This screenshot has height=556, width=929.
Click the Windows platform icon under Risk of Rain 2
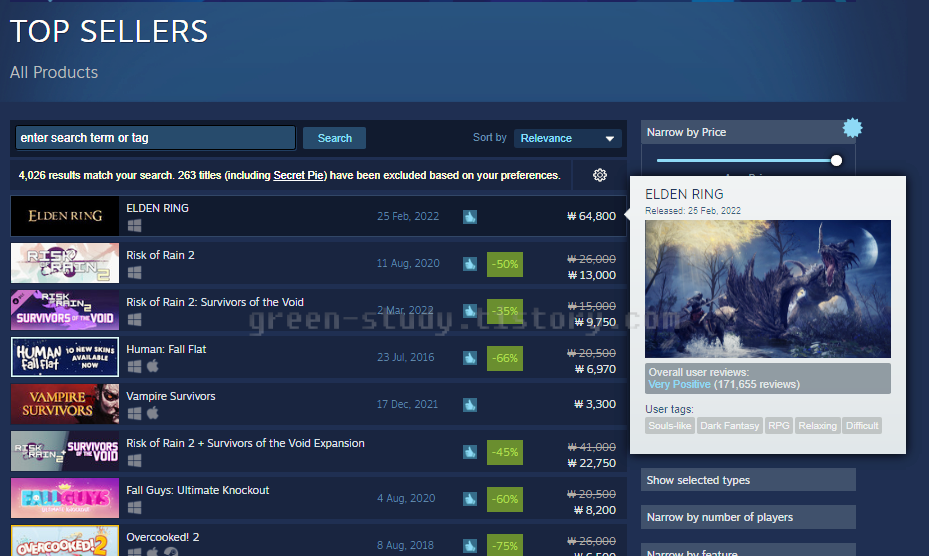[134, 272]
